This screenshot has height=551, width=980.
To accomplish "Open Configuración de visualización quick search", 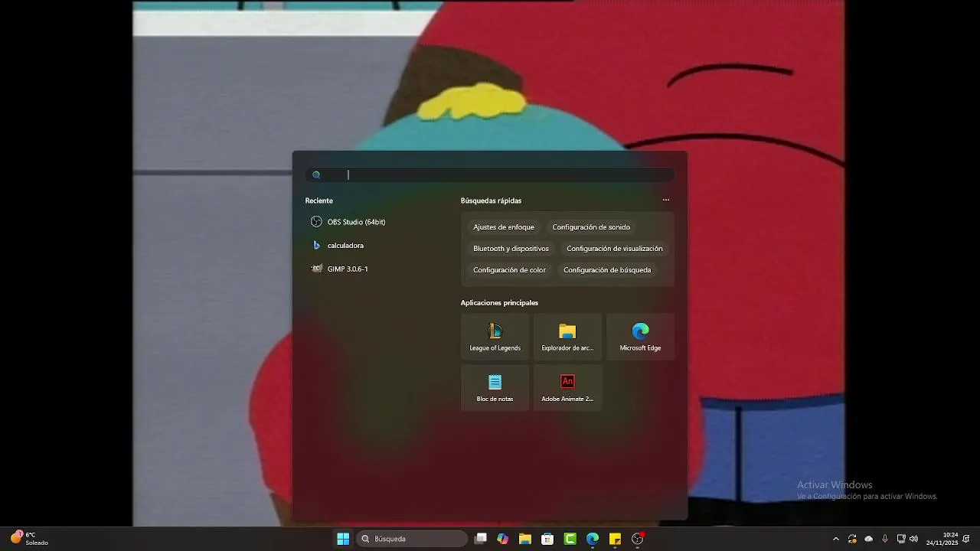I will click(x=615, y=249).
